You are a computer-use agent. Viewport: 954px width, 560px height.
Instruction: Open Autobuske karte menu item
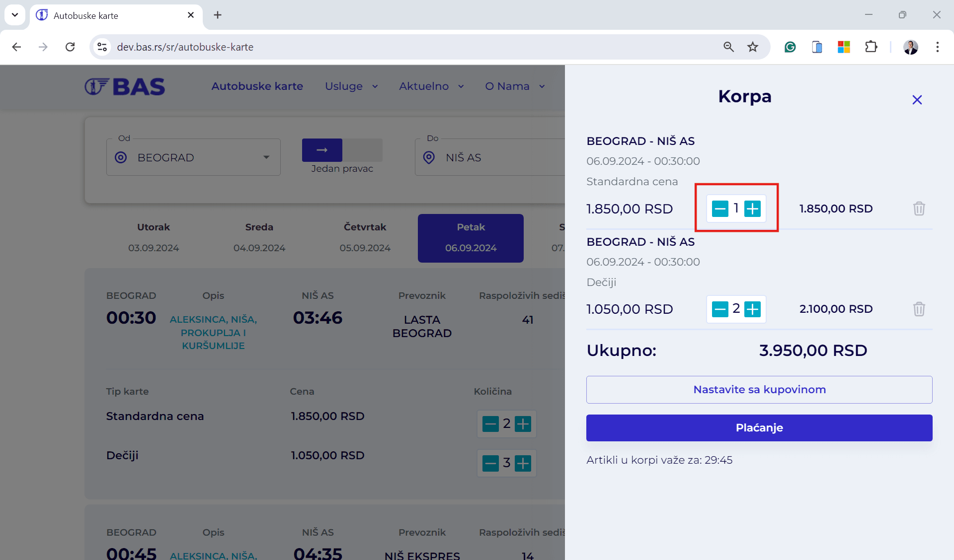[x=257, y=86]
